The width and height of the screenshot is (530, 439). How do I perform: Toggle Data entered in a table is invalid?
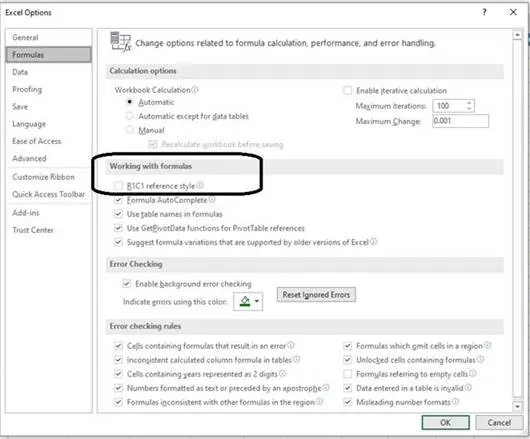coord(347,388)
